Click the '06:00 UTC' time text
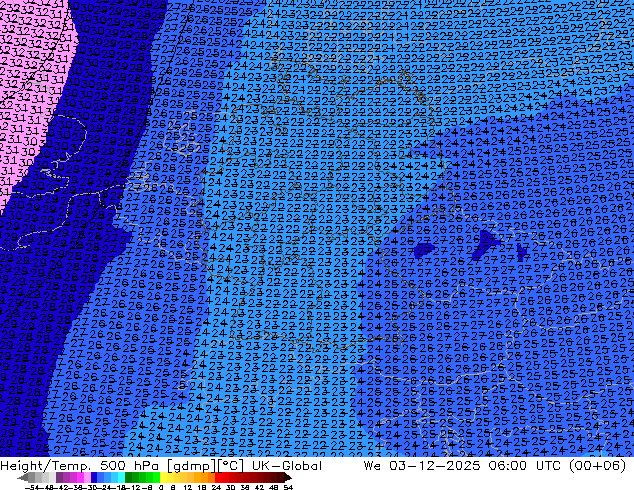The height and width of the screenshot is (490, 634). coord(524,466)
